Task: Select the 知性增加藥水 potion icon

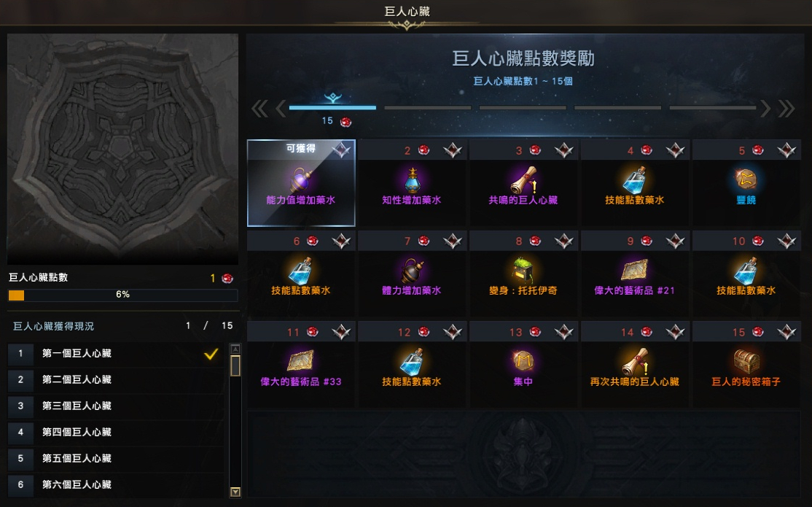Action: tap(413, 180)
